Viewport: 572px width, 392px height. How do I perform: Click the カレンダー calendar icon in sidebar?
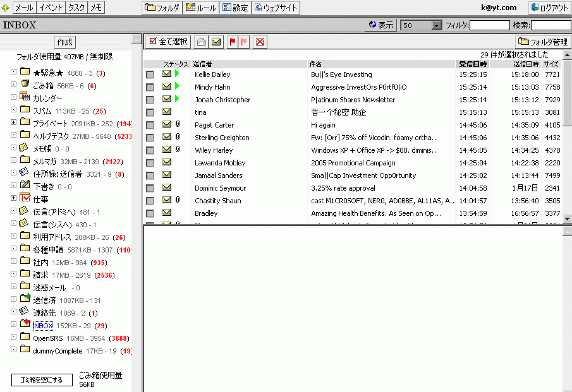pyautogui.click(x=25, y=98)
